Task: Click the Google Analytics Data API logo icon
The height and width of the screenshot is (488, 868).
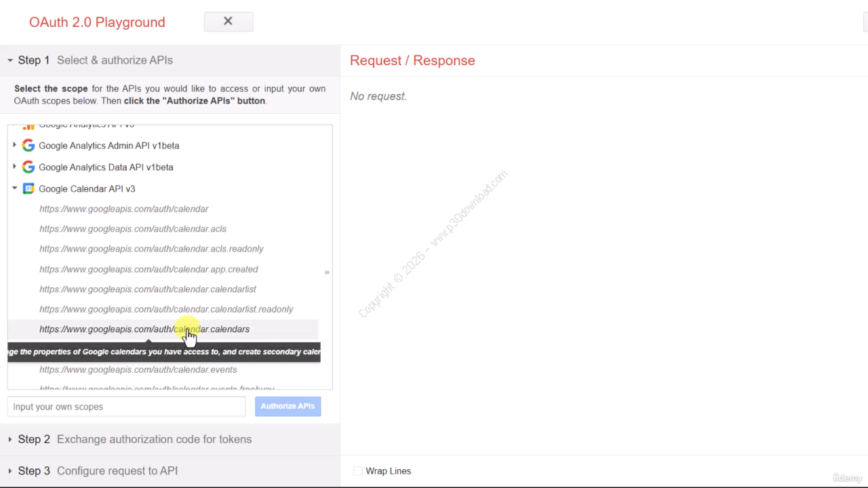Action: tap(28, 167)
